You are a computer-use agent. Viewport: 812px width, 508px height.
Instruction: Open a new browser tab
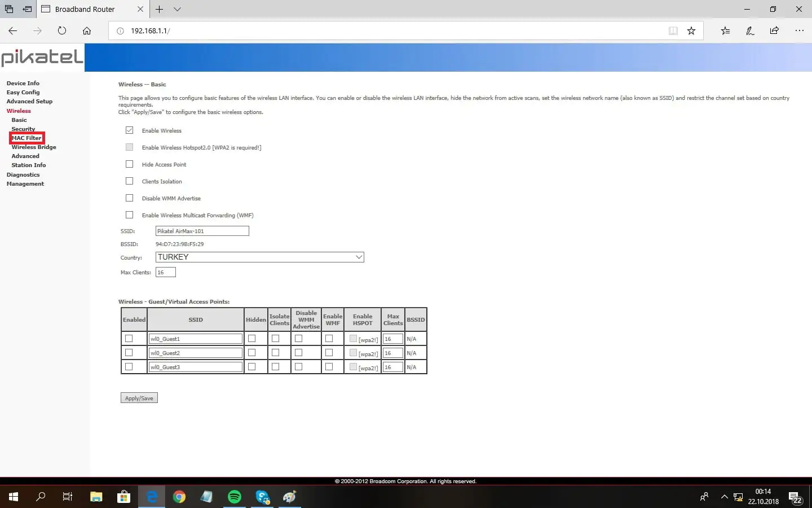click(x=160, y=9)
